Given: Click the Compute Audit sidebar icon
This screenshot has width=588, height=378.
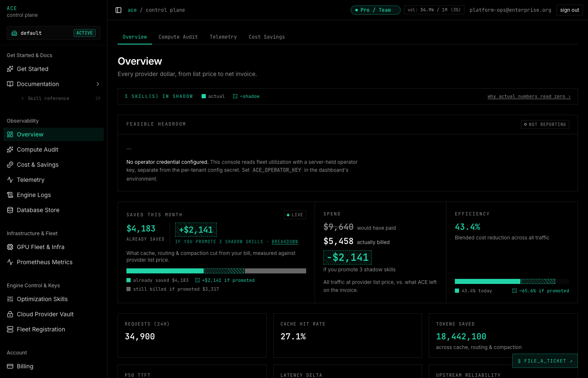Looking at the screenshot, I should pyautogui.click(x=10, y=150).
